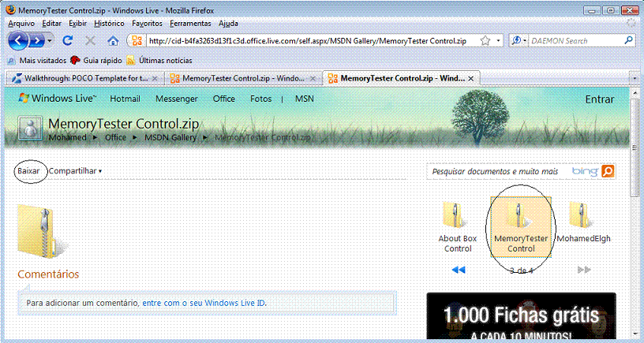Open MSN from the header

pyautogui.click(x=305, y=99)
